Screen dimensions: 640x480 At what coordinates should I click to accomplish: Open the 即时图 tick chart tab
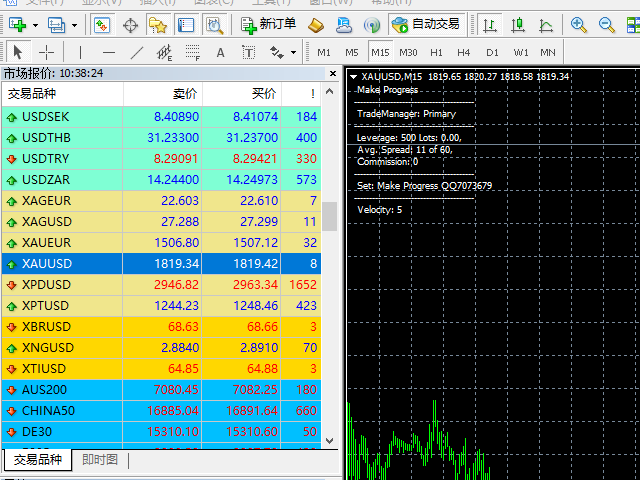(x=100, y=460)
